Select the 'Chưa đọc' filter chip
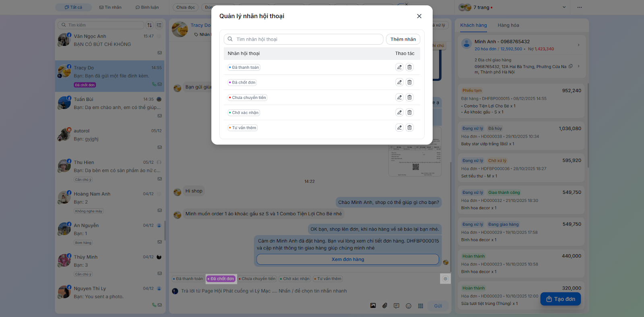The height and width of the screenshot is (317, 644). (x=186, y=7)
